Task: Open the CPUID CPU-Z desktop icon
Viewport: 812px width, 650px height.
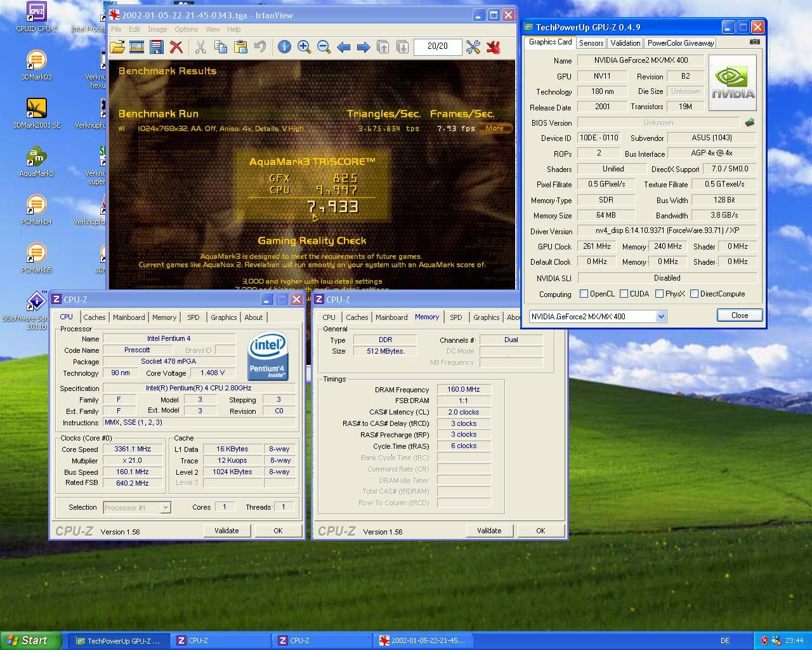Action: click(36, 17)
